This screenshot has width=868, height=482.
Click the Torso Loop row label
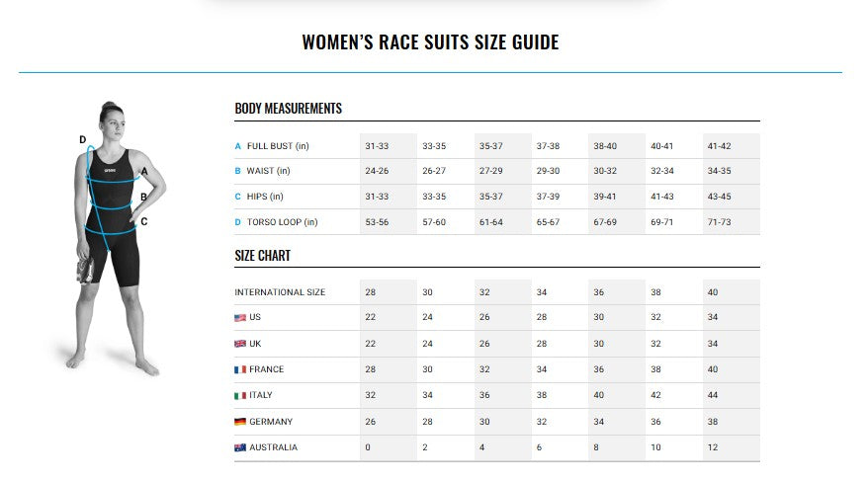pyautogui.click(x=282, y=222)
